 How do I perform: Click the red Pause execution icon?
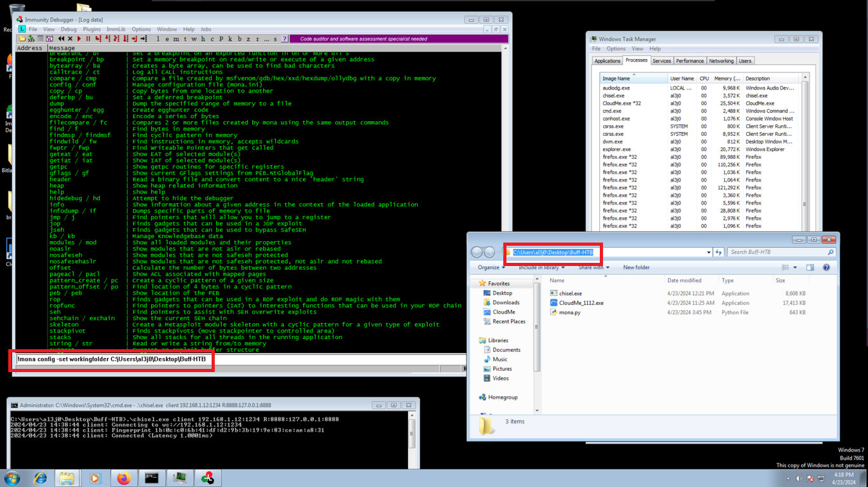[x=88, y=39]
